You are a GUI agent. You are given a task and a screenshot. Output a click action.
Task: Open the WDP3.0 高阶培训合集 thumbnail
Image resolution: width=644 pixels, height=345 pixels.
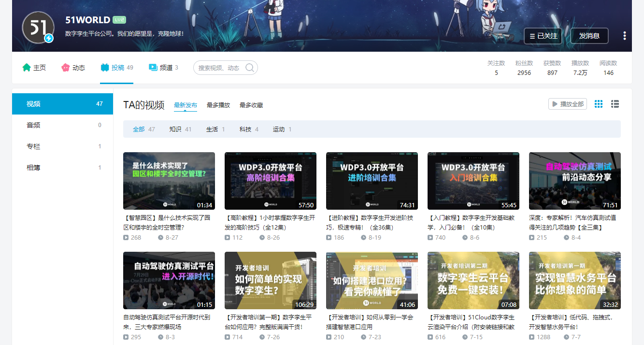point(271,181)
